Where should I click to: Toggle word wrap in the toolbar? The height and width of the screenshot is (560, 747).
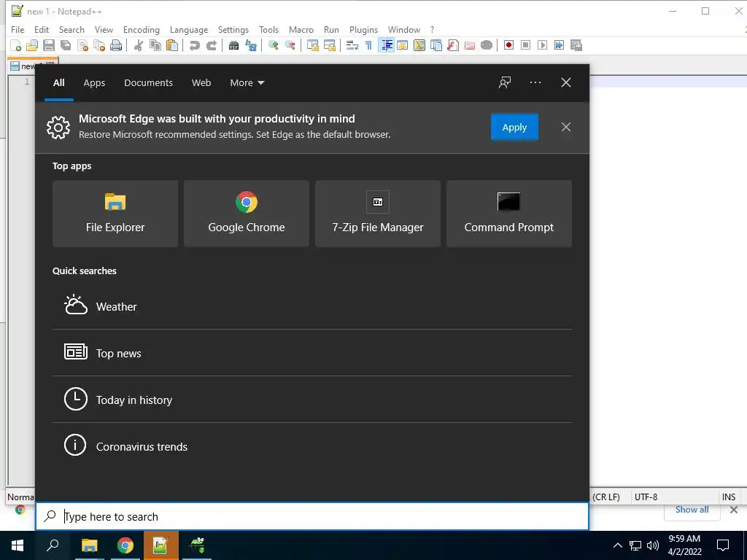tap(352, 45)
